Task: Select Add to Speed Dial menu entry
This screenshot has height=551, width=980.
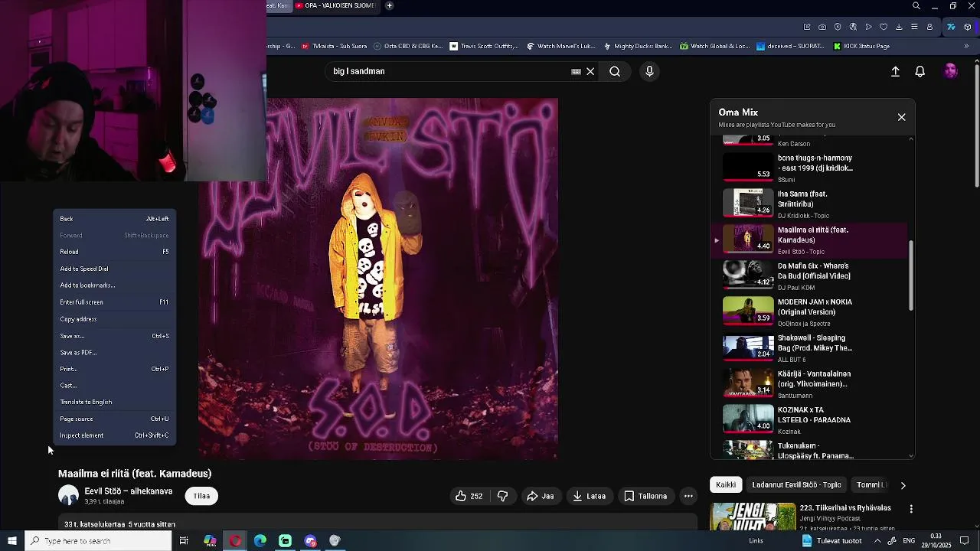Action: pos(114,269)
